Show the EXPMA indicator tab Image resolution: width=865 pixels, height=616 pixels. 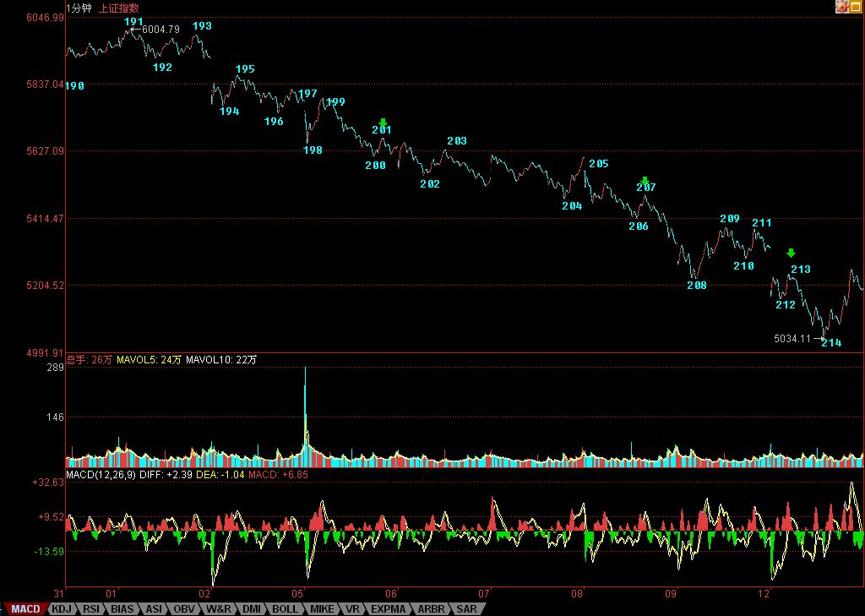click(x=389, y=608)
